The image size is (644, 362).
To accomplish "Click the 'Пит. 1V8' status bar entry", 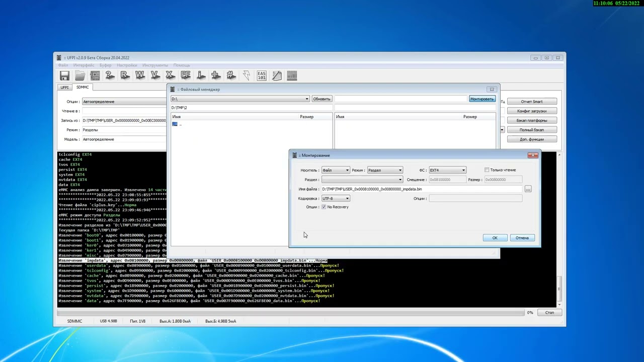I will pyautogui.click(x=137, y=321).
